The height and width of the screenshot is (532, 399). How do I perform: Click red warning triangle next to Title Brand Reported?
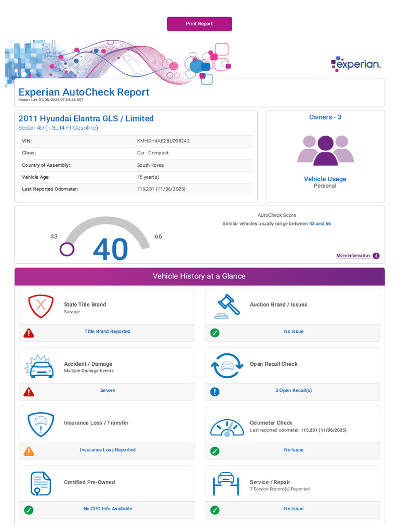coord(29,333)
